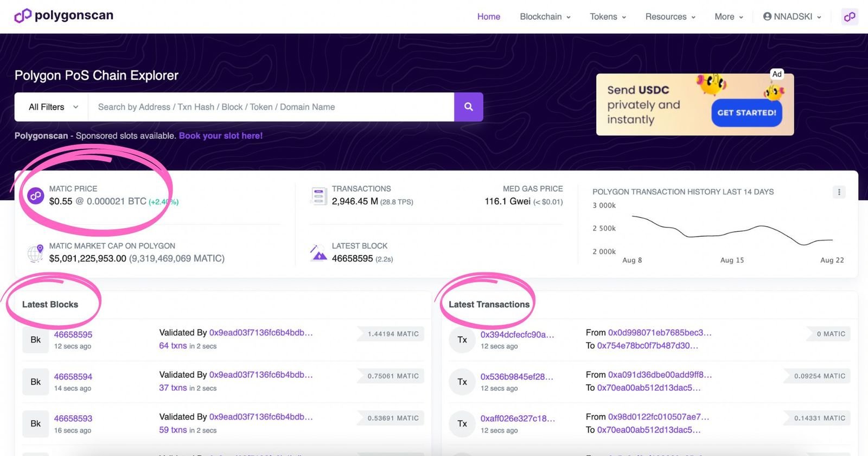
Task: Click the Bk icon for block 46658595
Action: point(35,340)
